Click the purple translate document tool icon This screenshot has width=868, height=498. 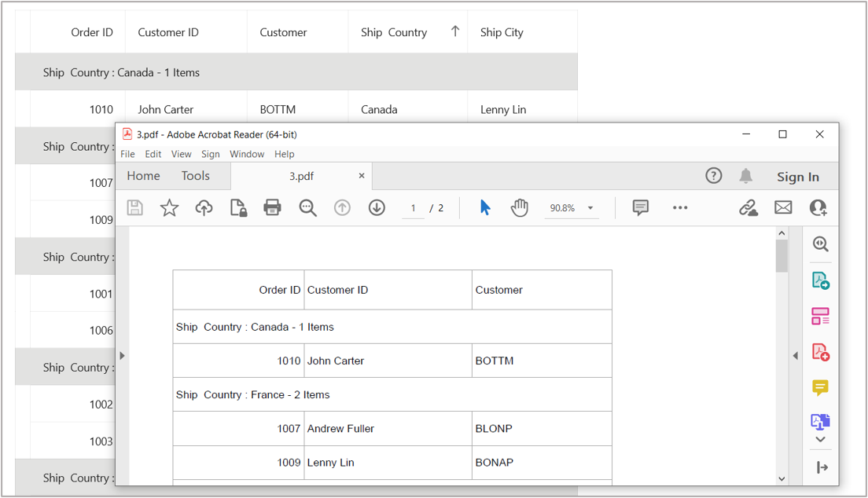click(820, 422)
